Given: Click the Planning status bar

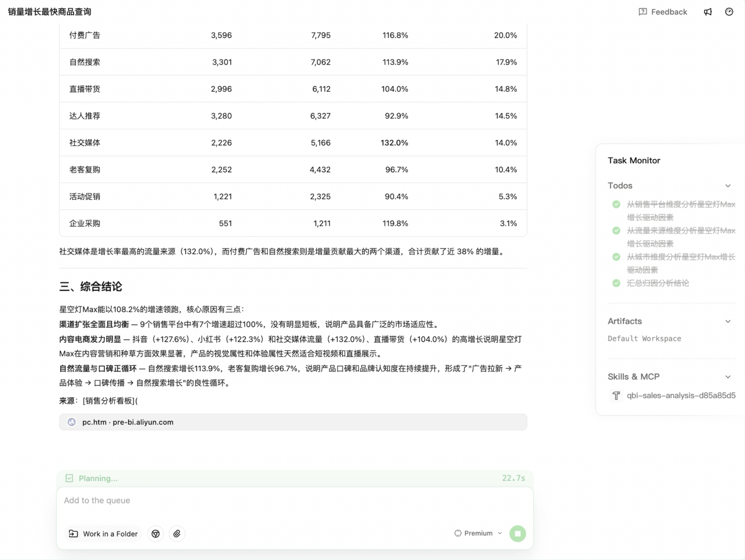Looking at the screenshot, I should [294, 478].
